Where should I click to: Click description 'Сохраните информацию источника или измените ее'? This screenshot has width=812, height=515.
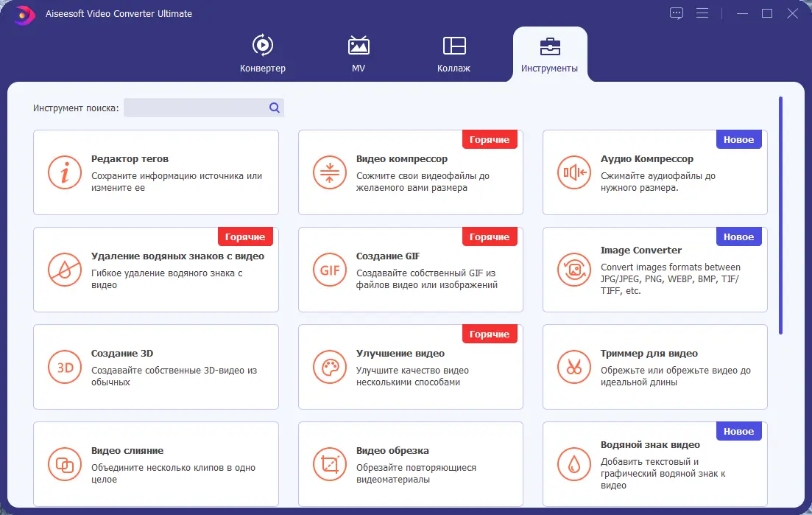(x=177, y=182)
